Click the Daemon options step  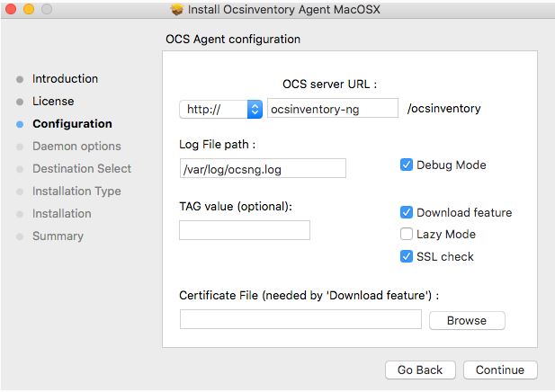76,147
